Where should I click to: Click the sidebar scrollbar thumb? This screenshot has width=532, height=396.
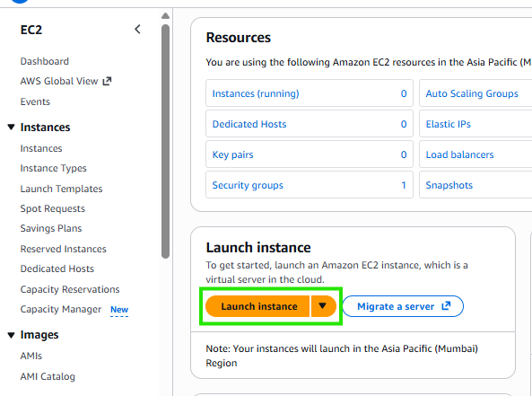[x=166, y=141]
